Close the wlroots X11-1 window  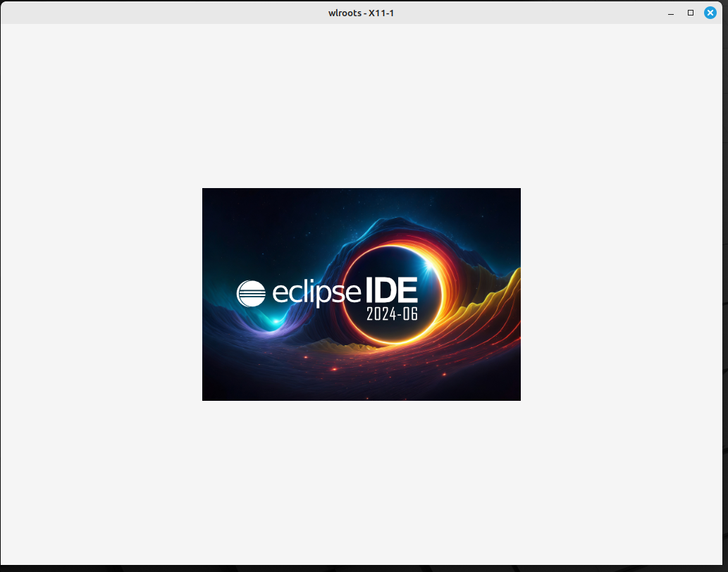click(710, 13)
